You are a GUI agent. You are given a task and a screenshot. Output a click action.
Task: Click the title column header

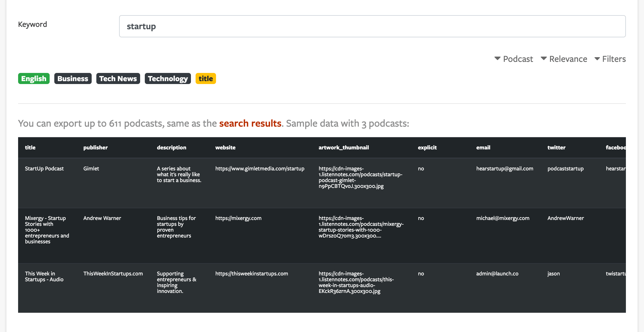pyautogui.click(x=30, y=147)
